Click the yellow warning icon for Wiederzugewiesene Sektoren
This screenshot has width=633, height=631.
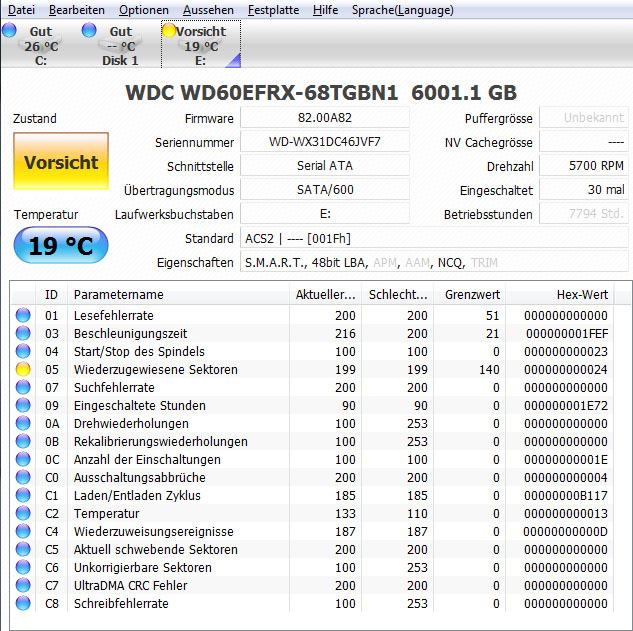coord(23,369)
